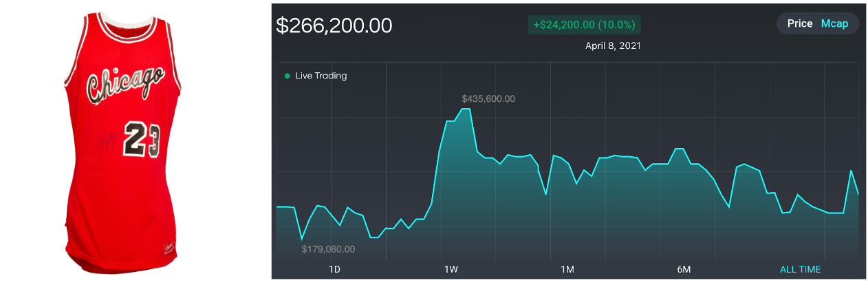Image resolution: width=868 pixels, height=285 pixels.
Task: Click the latest point at chart's right end
Action: coord(858,194)
